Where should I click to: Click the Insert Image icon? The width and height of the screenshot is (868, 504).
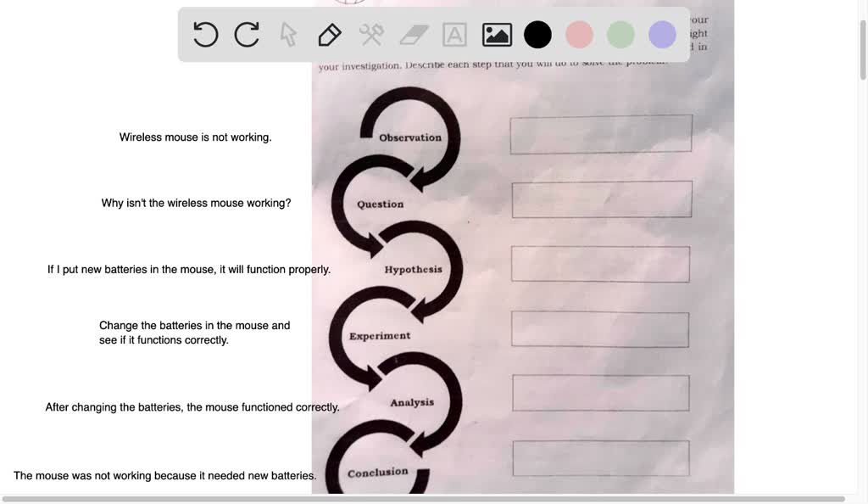(x=496, y=34)
